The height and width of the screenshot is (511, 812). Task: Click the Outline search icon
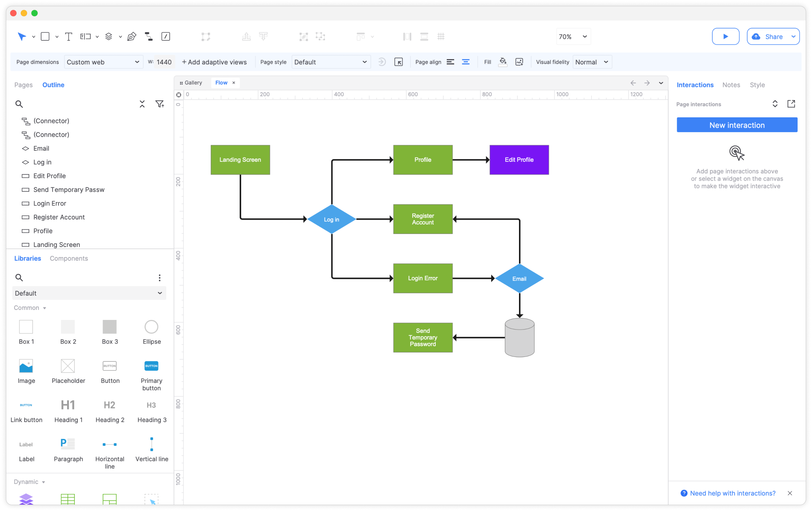(x=19, y=104)
